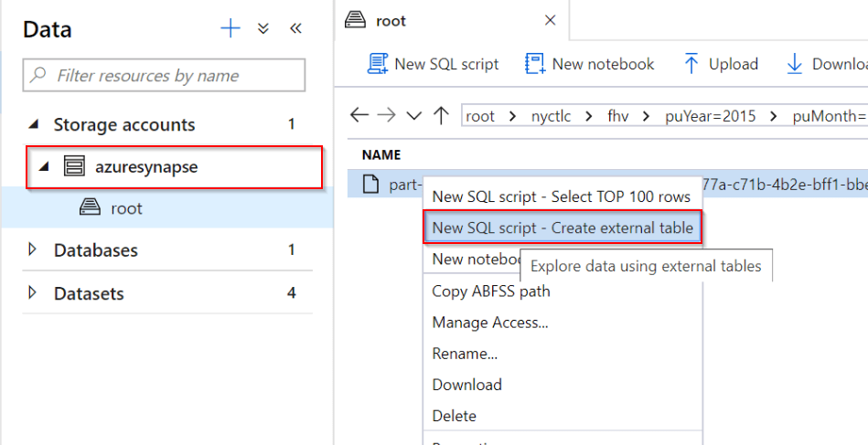Click nyctlc in the breadcrumb path

[551, 116]
